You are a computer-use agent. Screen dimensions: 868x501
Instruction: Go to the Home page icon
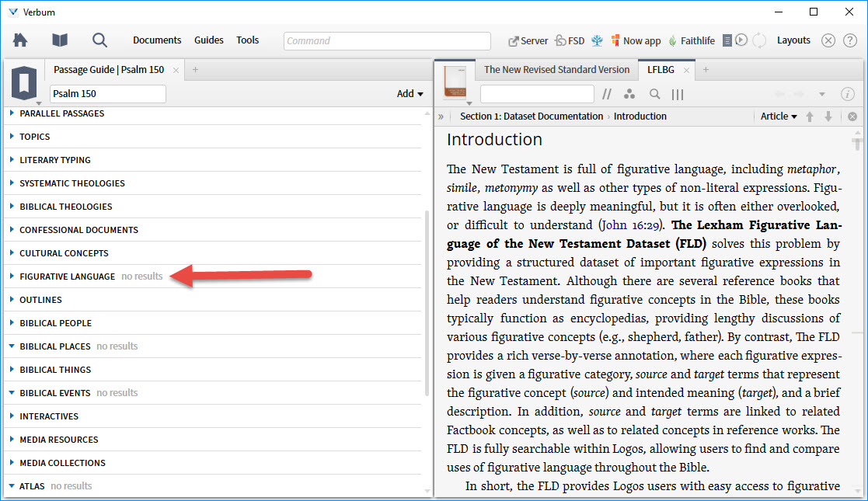pos(20,40)
